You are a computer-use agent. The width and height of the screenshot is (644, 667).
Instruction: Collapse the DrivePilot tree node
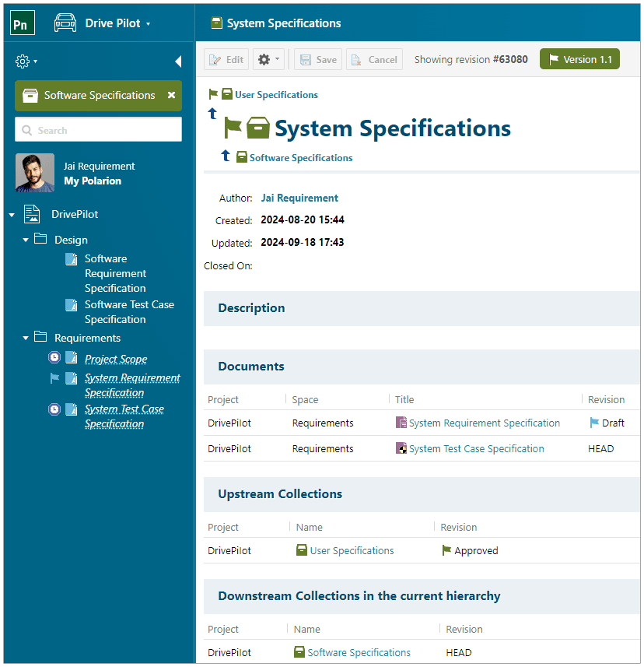click(12, 215)
